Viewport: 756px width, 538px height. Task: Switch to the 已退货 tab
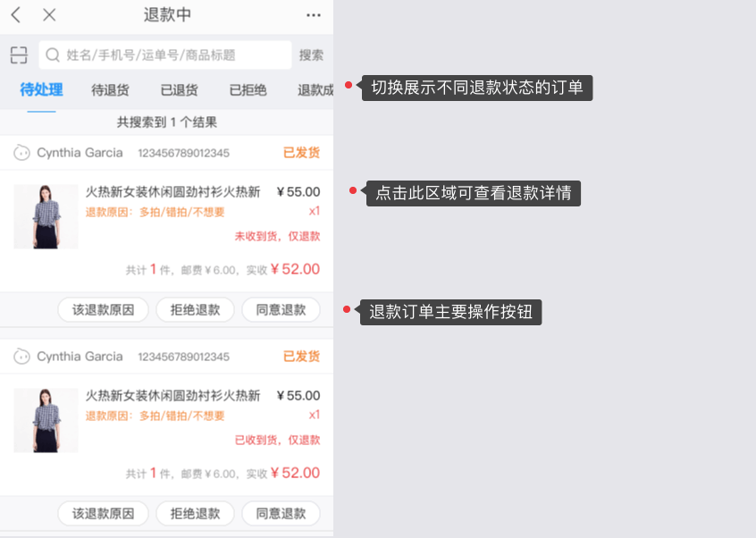coord(180,90)
